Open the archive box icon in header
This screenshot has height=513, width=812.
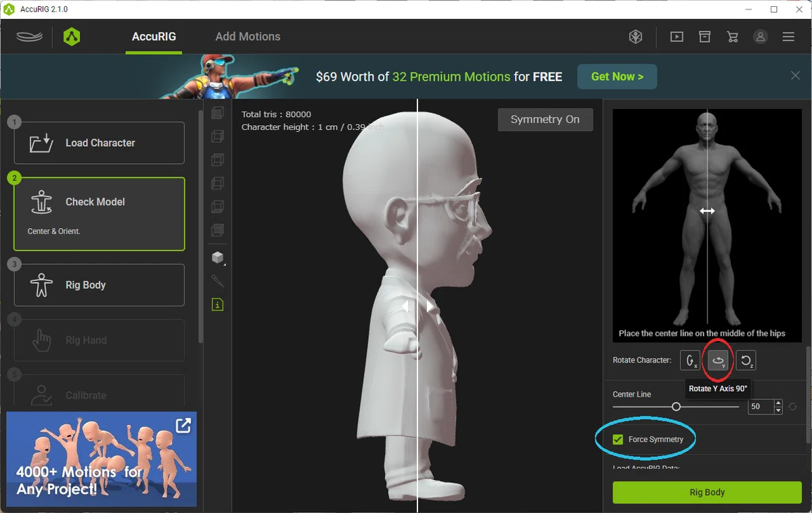coord(704,37)
